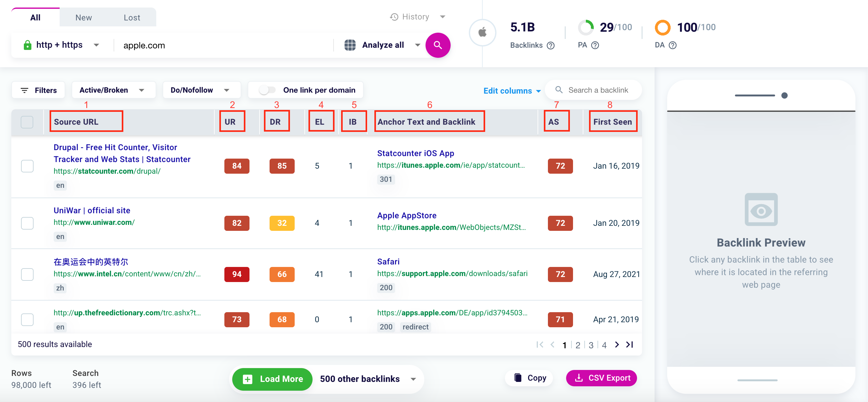Select the UniWar row checkbox

[x=27, y=223]
